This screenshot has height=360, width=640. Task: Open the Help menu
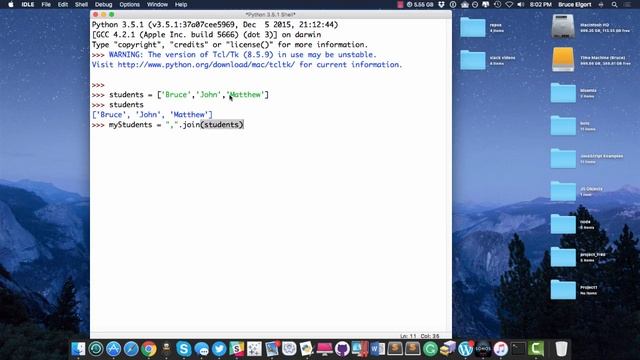[x=181, y=4]
